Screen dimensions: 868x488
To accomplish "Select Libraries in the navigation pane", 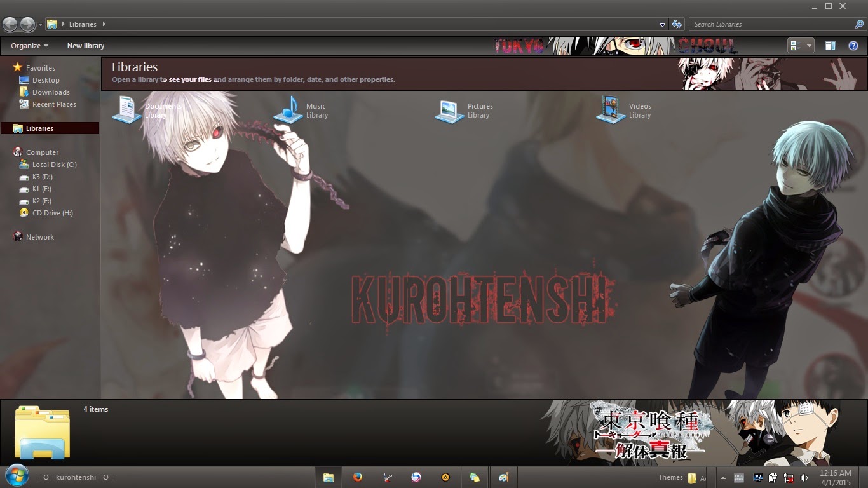I will 50,128.
